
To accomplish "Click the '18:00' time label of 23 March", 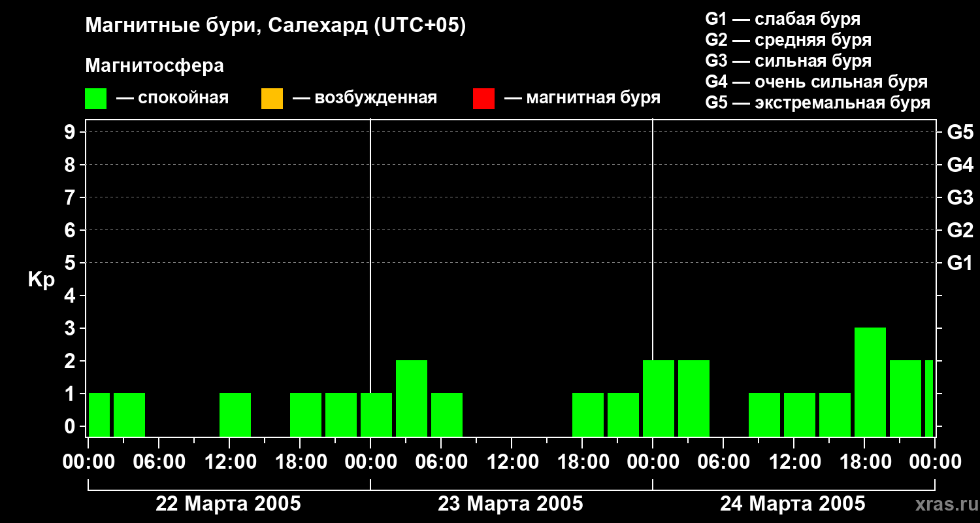I will point(582,462).
